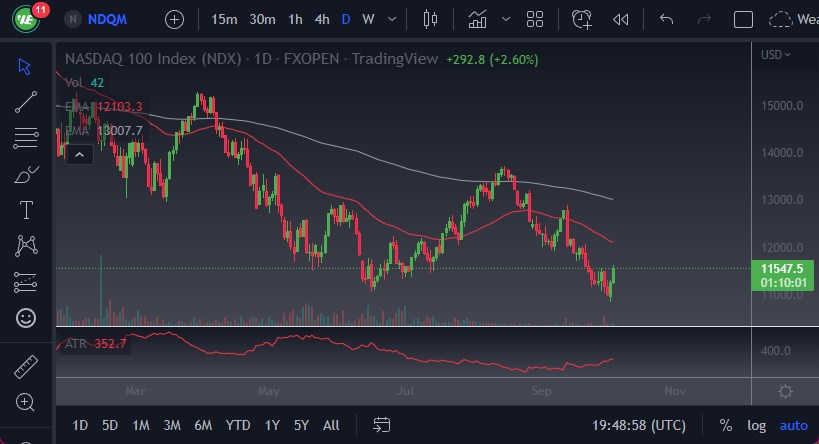This screenshot has height=444, width=819.
Task: Open the long position forecasting tool
Action: [x=26, y=282]
